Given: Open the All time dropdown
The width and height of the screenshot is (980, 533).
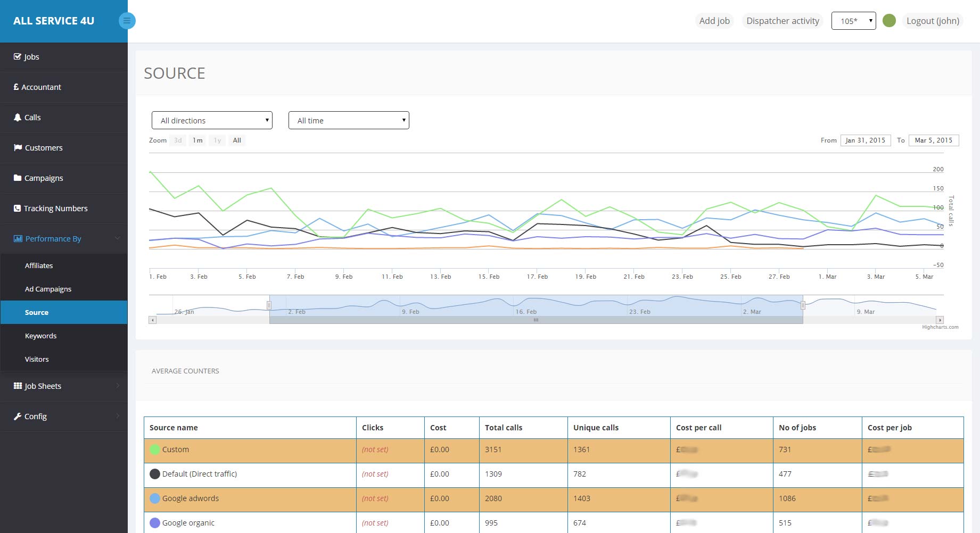Looking at the screenshot, I should click(349, 120).
